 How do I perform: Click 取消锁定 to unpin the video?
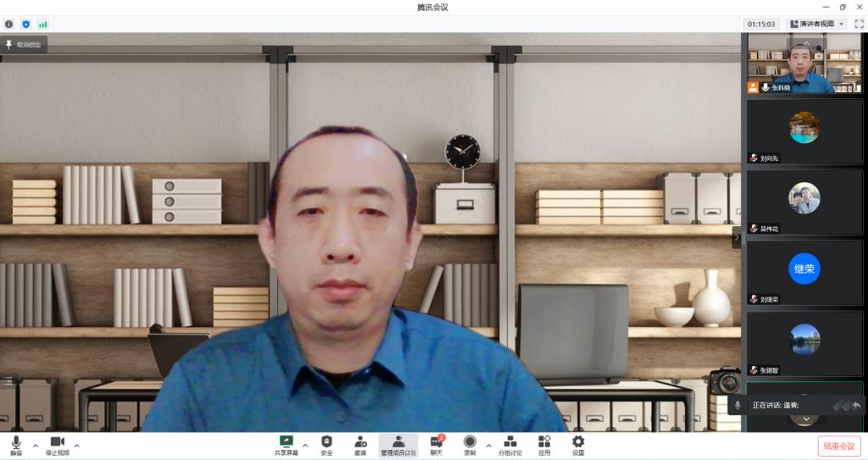point(24,44)
